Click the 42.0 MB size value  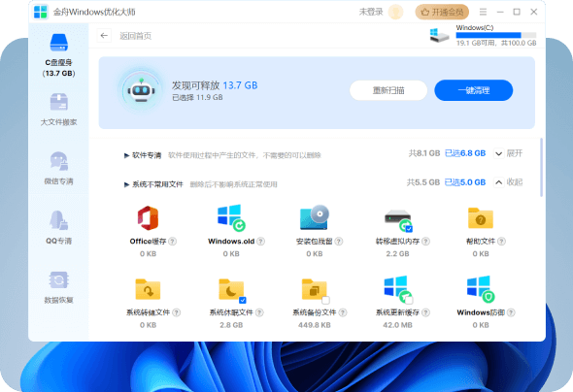pos(397,325)
